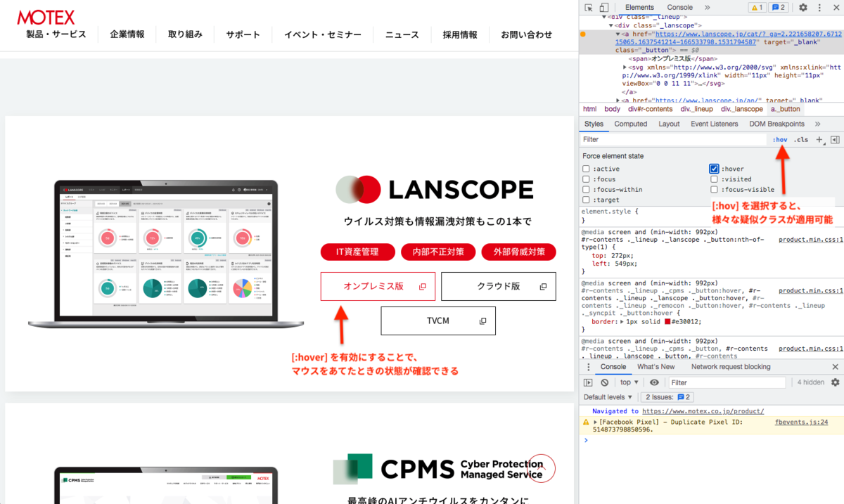Click the MOTEX logo
Viewport: 844px width, 504px height.
(x=46, y=18)
